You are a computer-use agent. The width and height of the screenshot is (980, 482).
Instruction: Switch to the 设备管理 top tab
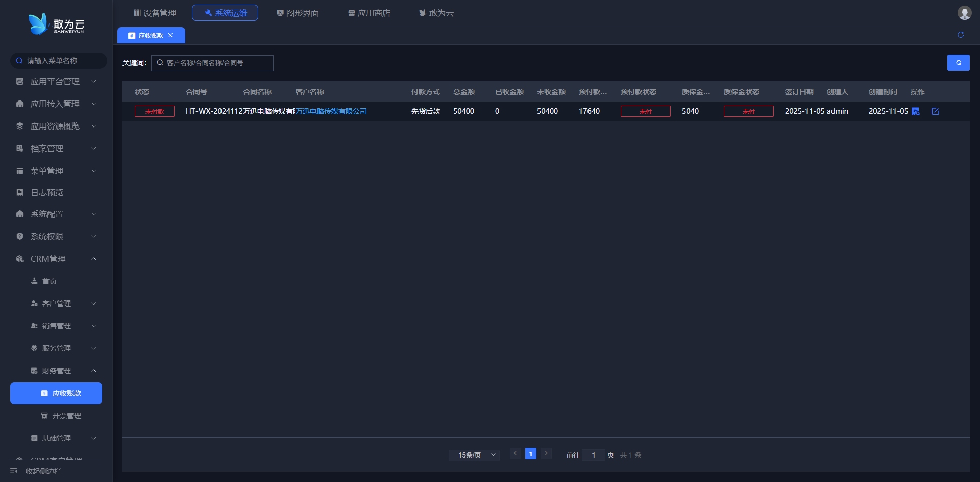(155, 13)
